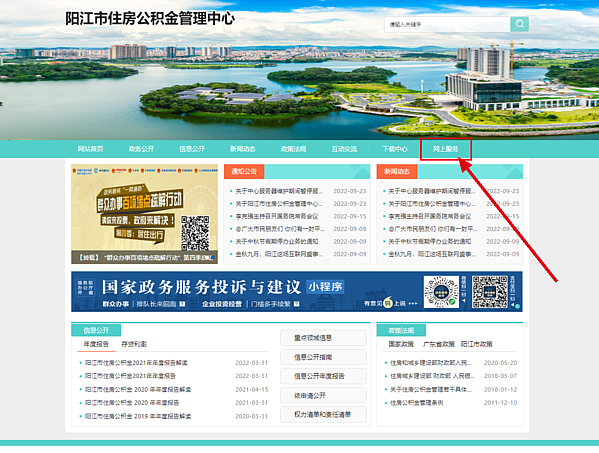599x453 pixels.
Task: Open the 下载中心 navigation menu item
Action: pyautogui.click(x=395, y=149)
